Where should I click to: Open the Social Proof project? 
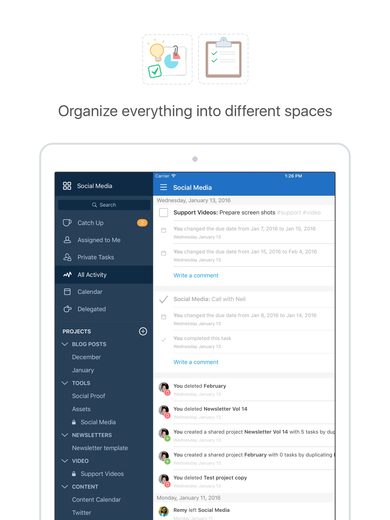(x=89, y=396)
